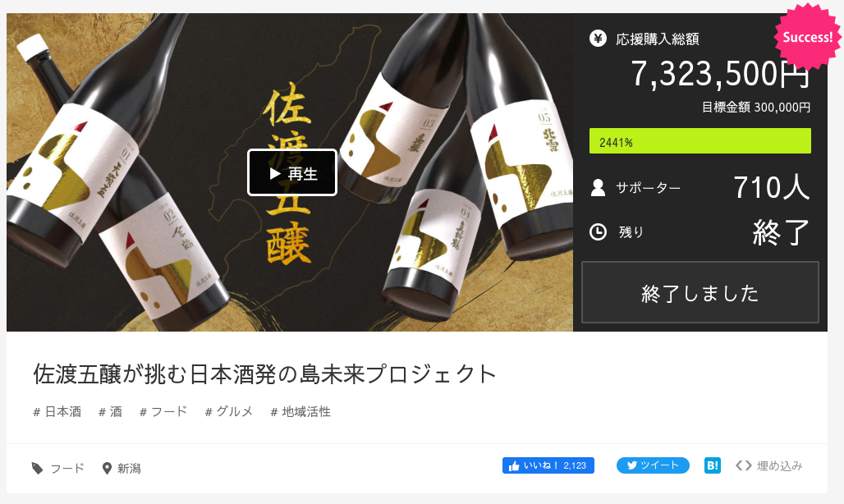Open the # 地域活性 hashtag
This screenshot has height=504, width=844.
(x=300, y=412)
